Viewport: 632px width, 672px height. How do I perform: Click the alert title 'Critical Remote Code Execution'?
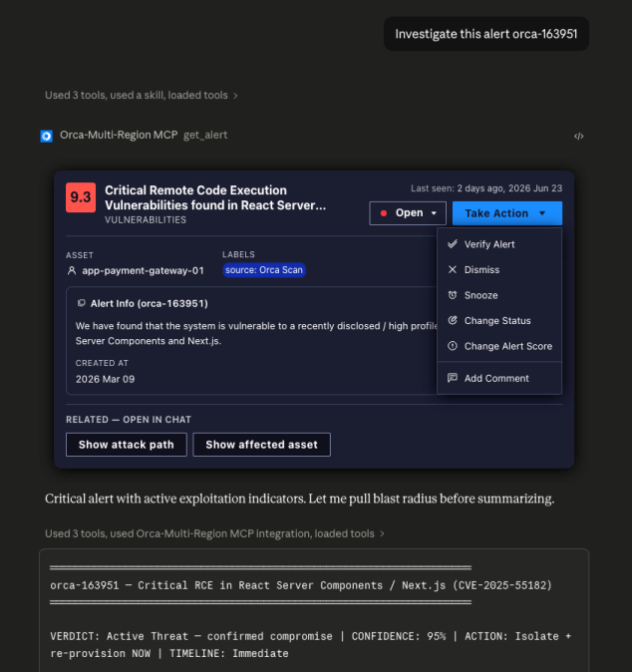click(x=215, y=197)
